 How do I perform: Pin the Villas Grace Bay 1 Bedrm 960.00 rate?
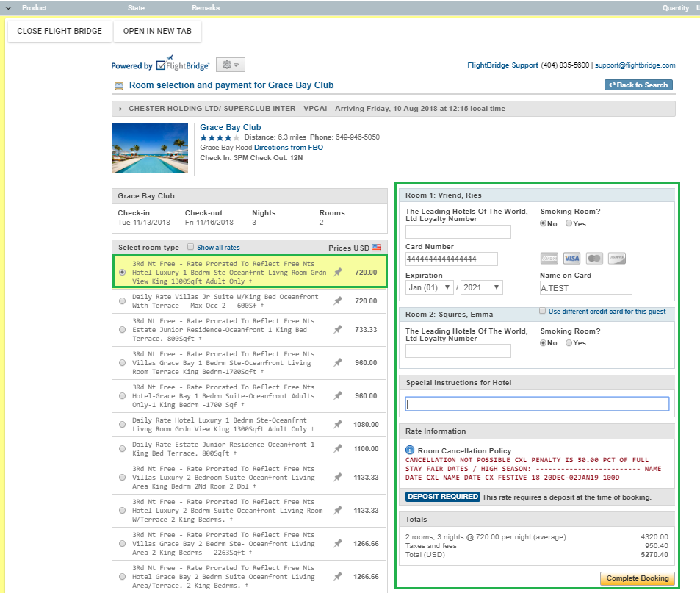pyautogui.click(x=338, y=362)
